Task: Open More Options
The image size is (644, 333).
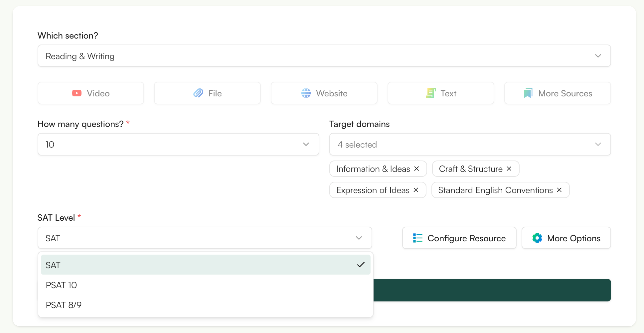Action: (566, 238)
